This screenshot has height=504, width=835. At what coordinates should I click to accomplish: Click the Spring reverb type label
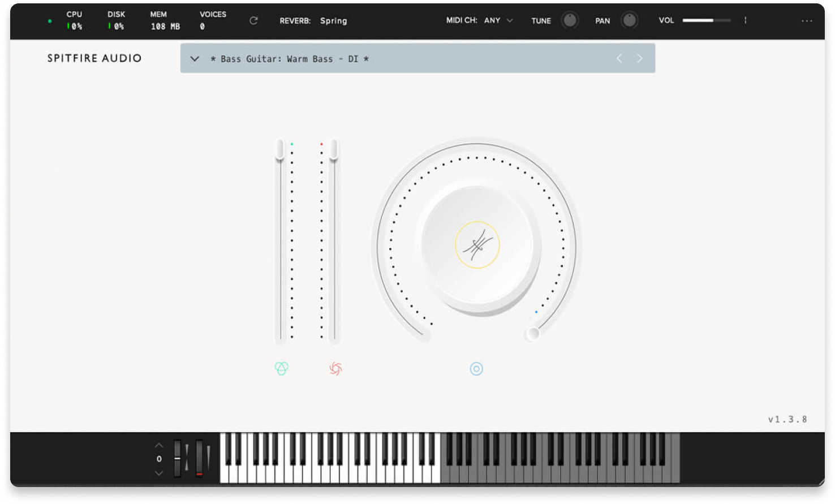point(333,21)
